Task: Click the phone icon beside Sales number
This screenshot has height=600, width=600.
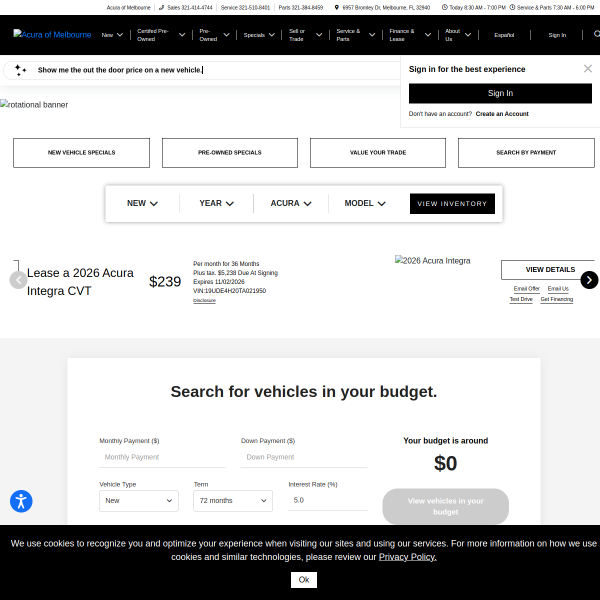Action: click(x=161, y=7)
